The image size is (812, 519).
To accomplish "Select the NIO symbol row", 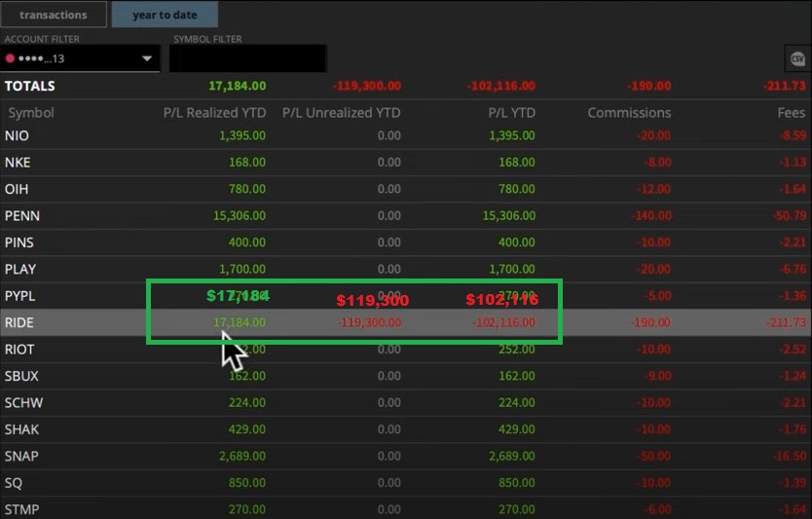I will tap(406, 135).
